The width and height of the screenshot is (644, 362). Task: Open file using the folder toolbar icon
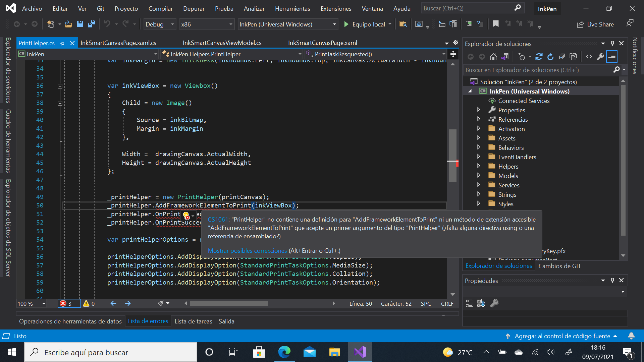pos(68,24)
